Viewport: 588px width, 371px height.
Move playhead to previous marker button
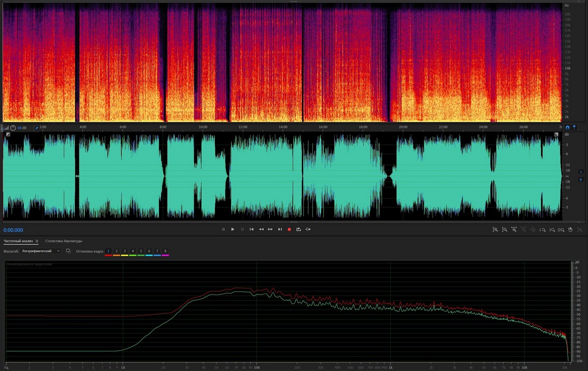[x=251, y=229]
